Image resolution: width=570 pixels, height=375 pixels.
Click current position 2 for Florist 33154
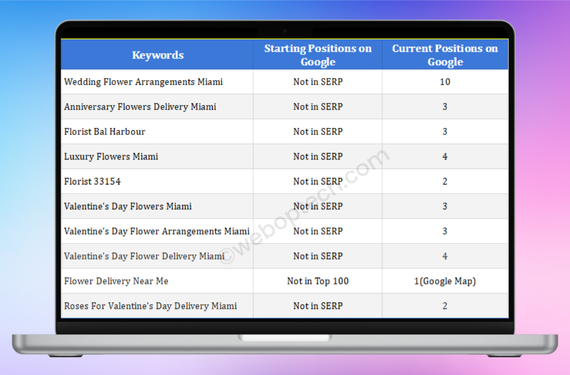click(x=445, y=181)
